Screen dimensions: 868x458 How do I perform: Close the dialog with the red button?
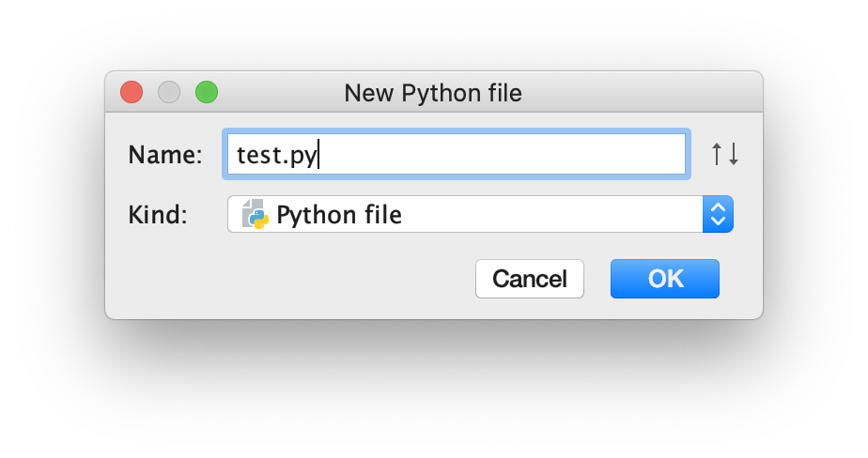[x=132, y=92]
